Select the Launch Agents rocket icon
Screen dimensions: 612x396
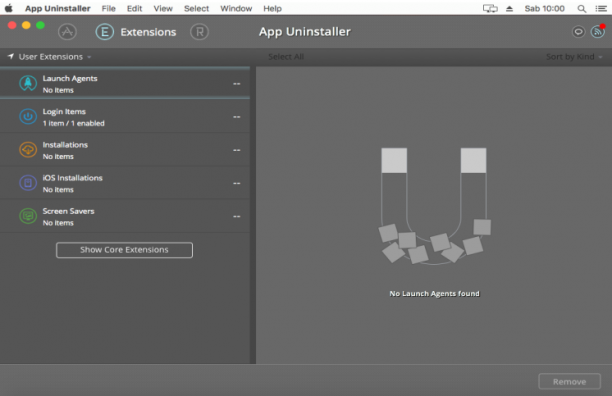28,83
